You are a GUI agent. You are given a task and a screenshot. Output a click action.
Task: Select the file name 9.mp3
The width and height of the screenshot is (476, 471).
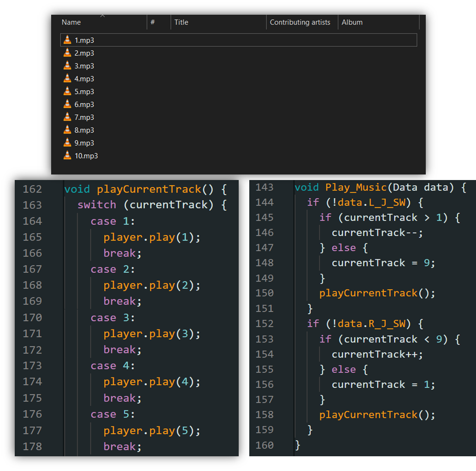click(84, 143)
